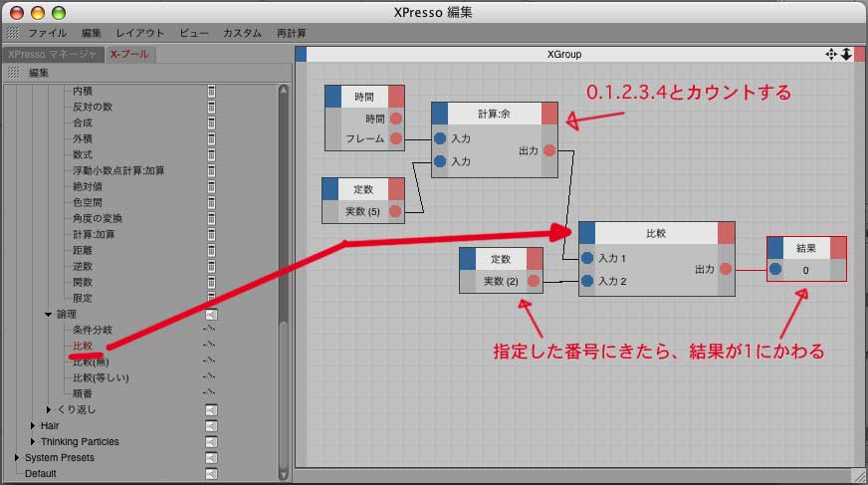Open the 再計算 menu

pyautogui.click(x=292, y=33)
